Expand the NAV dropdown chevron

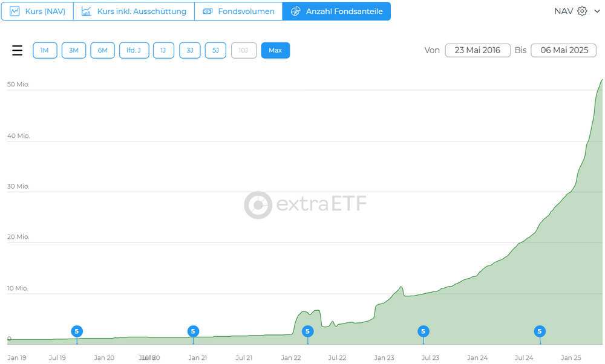(597, 11)
